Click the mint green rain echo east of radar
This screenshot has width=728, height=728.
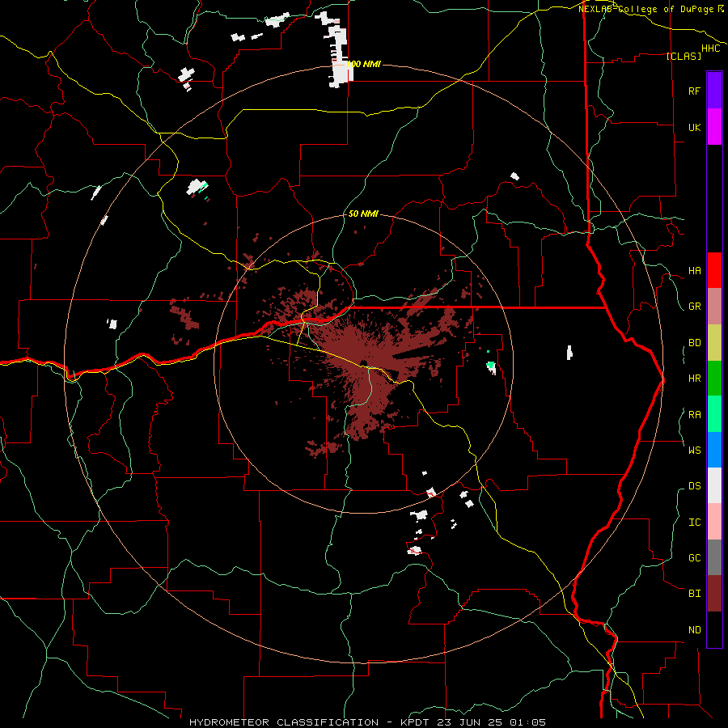(490, 366)
